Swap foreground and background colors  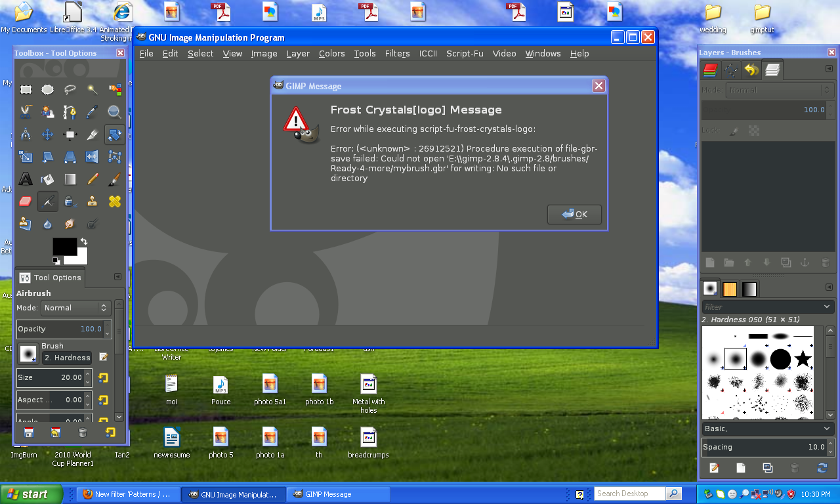tap(83, 241)
